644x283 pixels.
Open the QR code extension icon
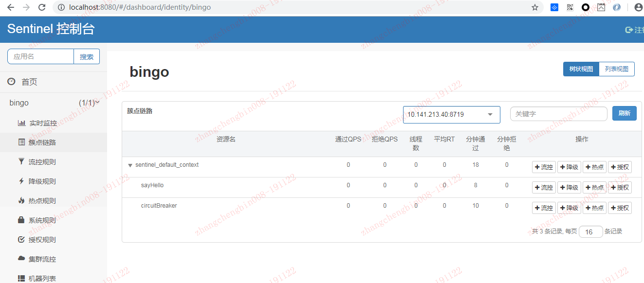pyautogui.click(x=570, y=7)
